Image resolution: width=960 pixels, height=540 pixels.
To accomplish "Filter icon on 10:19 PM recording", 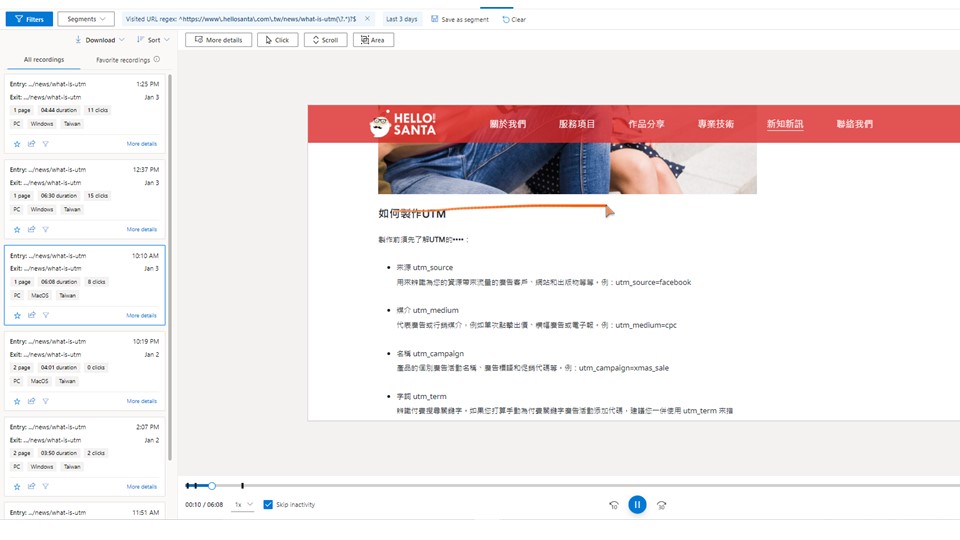I will coord(45,401).
